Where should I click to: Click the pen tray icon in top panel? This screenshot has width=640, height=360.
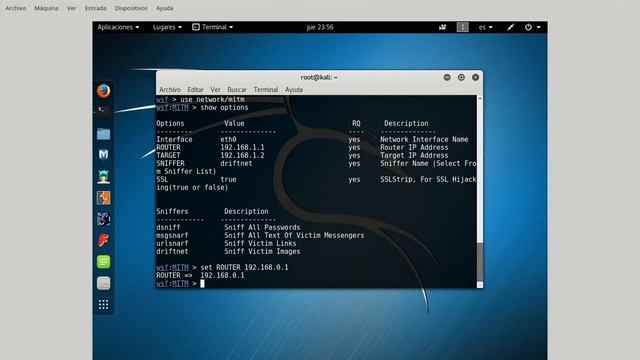tap(510, 27)
